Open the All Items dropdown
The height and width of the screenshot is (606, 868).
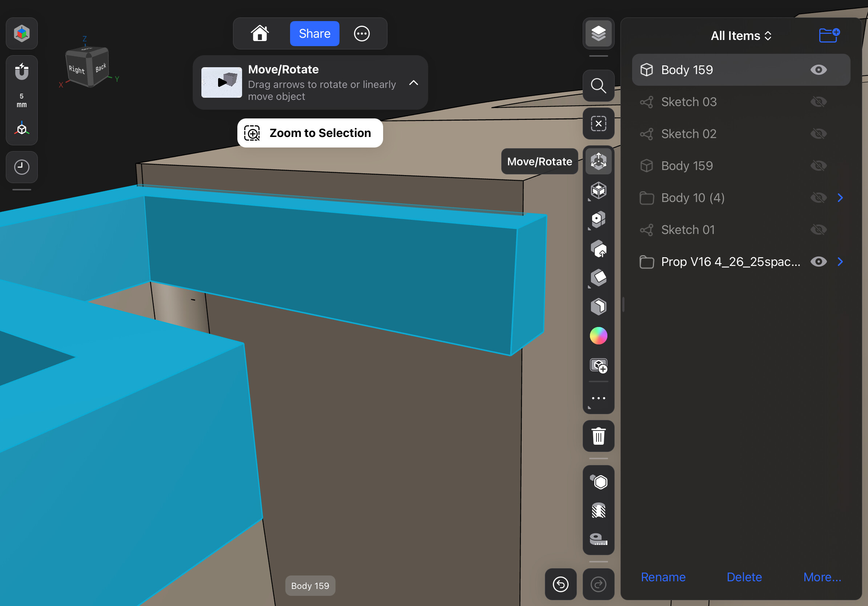(x=740, y=36)
